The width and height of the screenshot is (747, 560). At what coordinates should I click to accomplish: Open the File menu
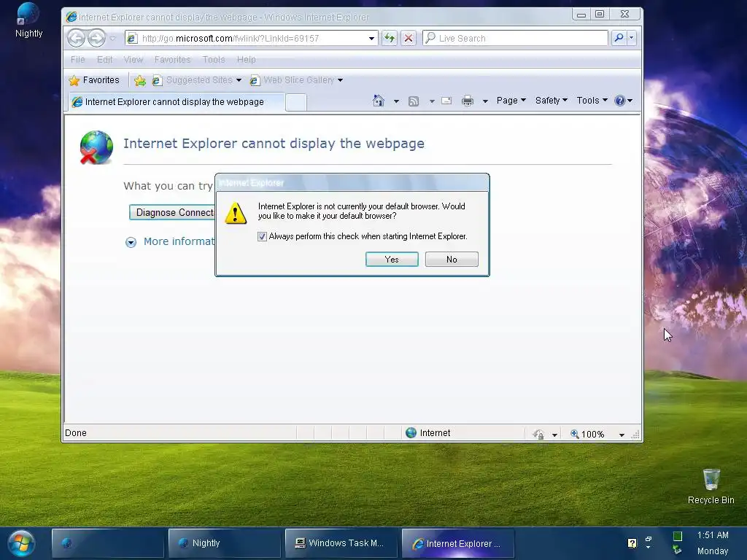[x=77, y=60]
